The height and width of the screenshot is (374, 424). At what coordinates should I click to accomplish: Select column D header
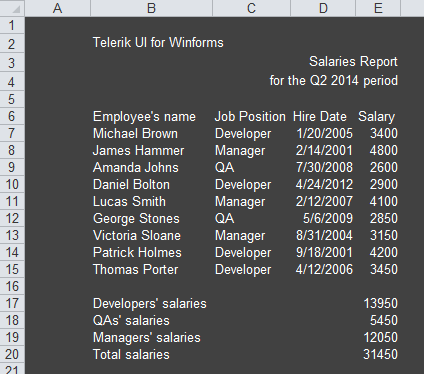(x=323, y=8)
